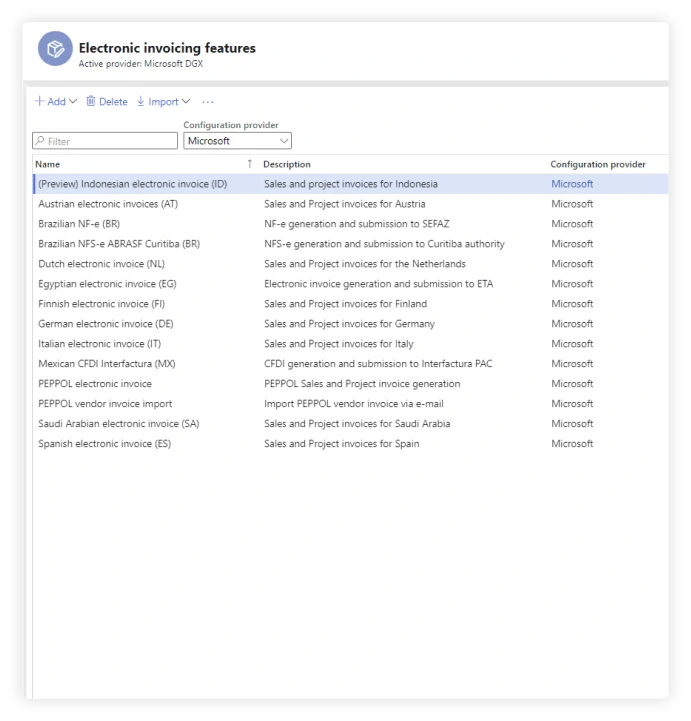Select Spanish electronic invoice (ES)
Image resolution: width=691 pixels, height=721 pixels.
[x=104, y=444]
